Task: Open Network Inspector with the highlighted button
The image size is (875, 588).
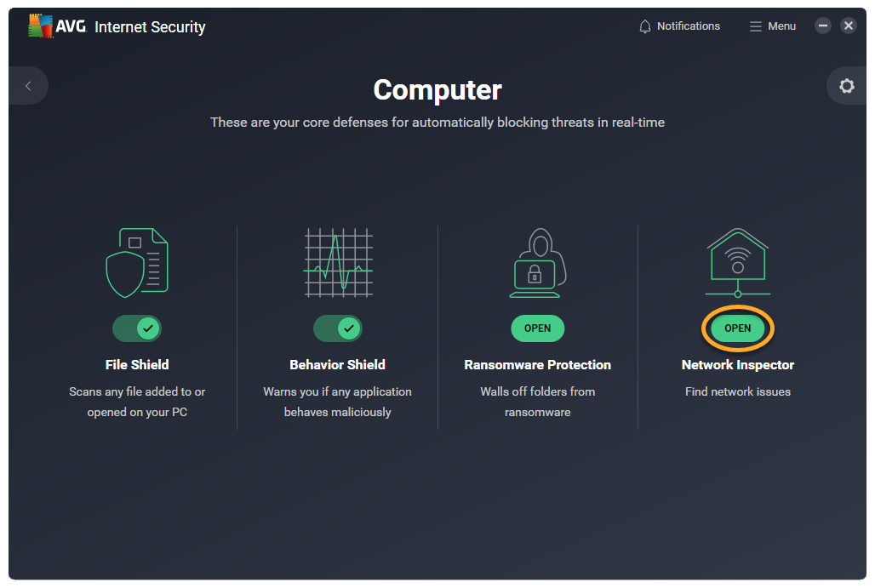Action: [x=738, y=328]
